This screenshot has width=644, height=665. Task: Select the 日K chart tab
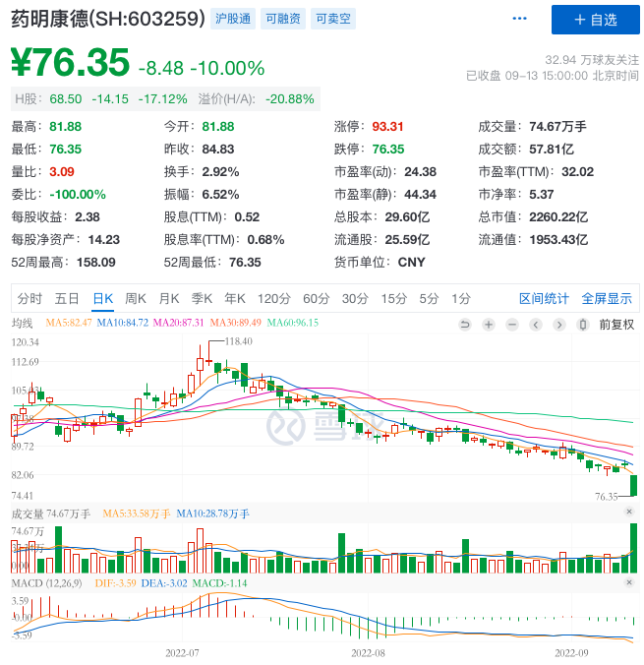(x=103, y=299)
